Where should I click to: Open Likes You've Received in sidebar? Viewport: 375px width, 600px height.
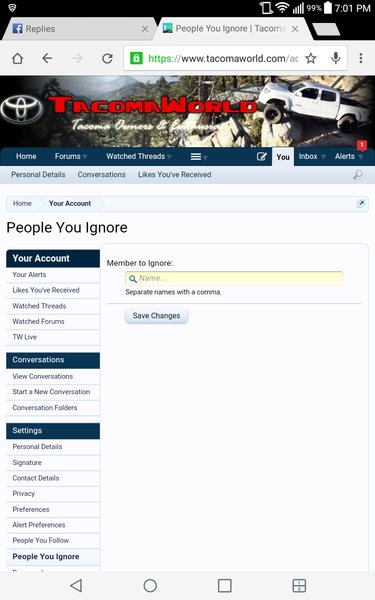pyautogui.click(x=53, y=290)
